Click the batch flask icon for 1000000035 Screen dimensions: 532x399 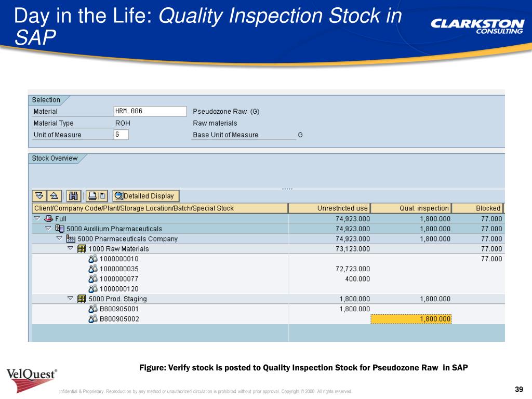pyautogui.click(x=93, y=269)
